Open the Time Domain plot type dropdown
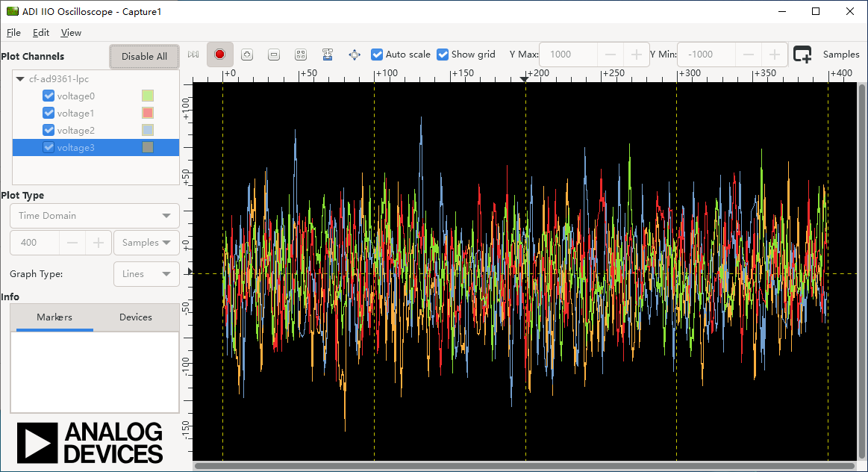This screenshot has width=868, height=472. coord(94,216)
